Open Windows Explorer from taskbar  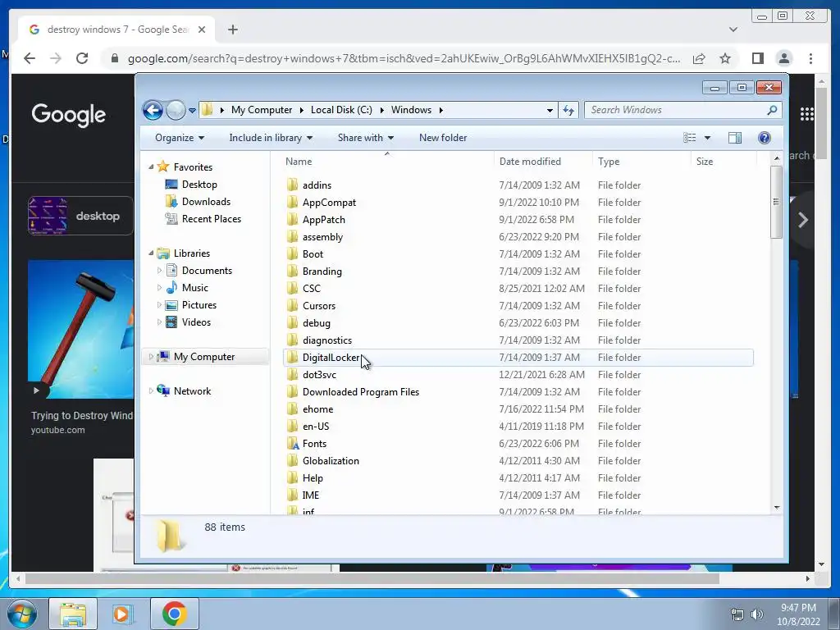73,614
